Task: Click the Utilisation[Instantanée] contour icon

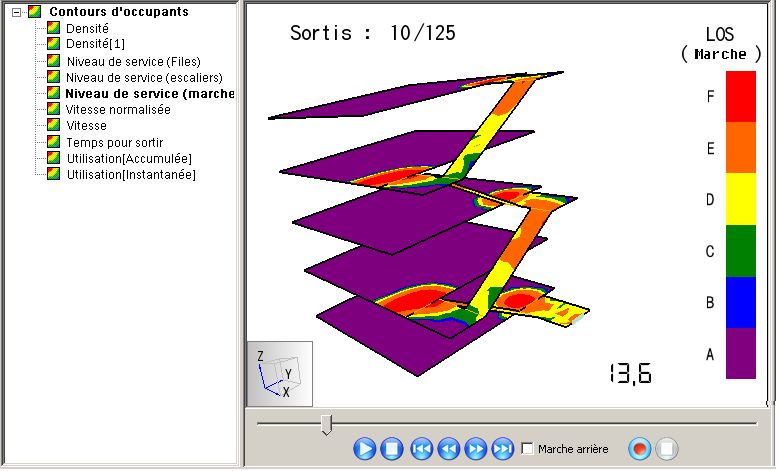Action: point(54,174)
